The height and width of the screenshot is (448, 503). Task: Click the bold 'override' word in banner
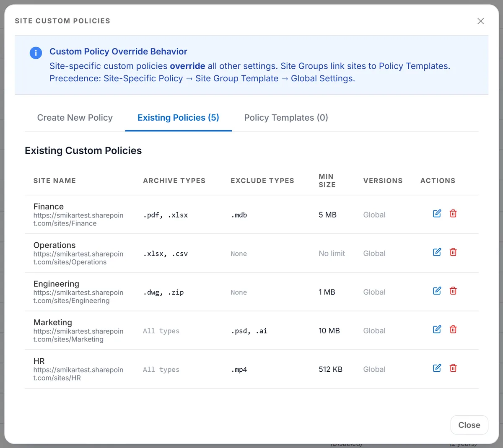[x=187, y=66]
